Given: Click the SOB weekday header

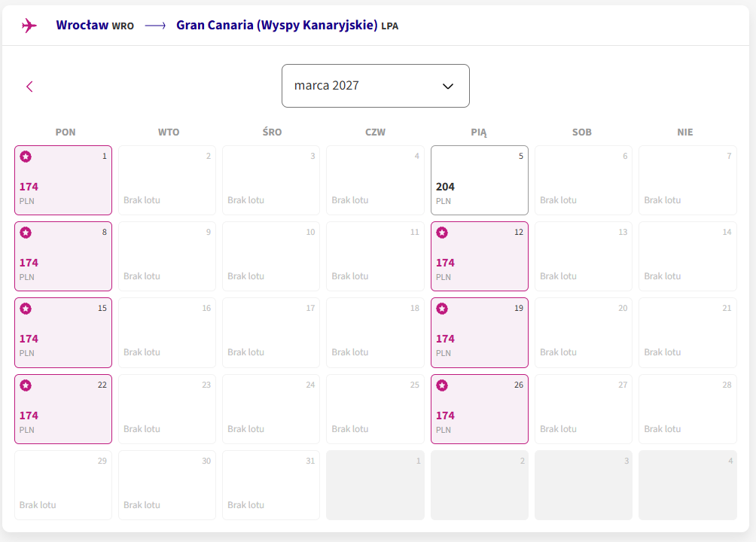Looking at the screenshot, I should point(582,132).
